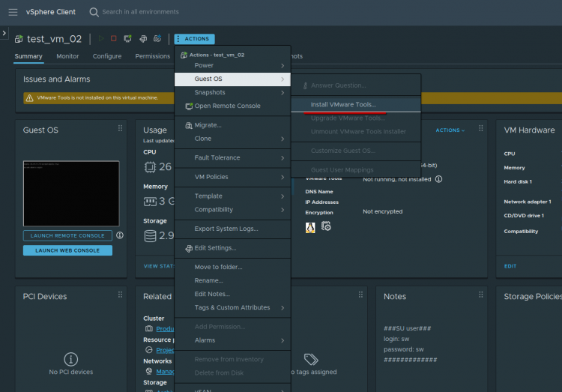Click Guest OS card drag handle
Image resolution: width=562 pixels, height=392 pixels.
120,128
